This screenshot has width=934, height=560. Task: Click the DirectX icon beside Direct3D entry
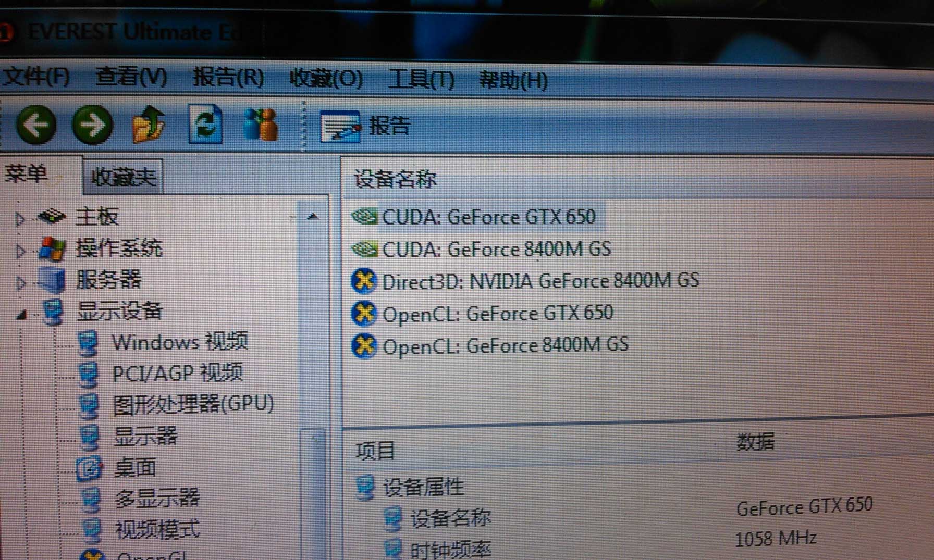[x=363, y=281]
